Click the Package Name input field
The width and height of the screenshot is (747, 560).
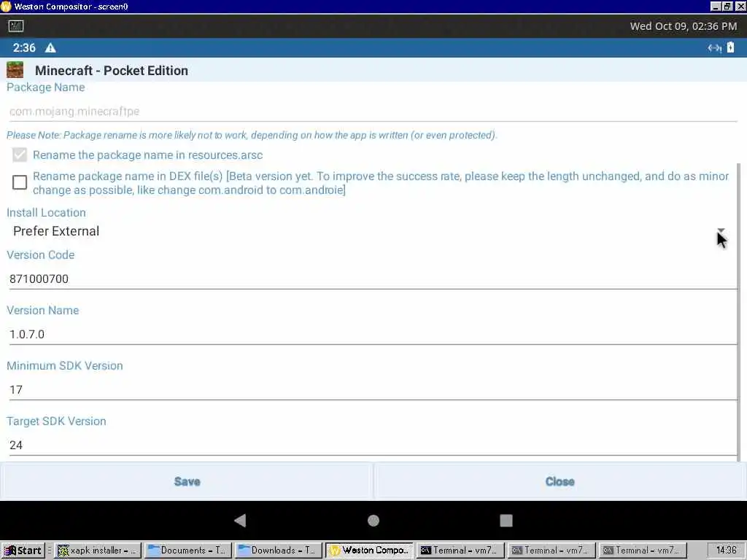click(372, 112)
